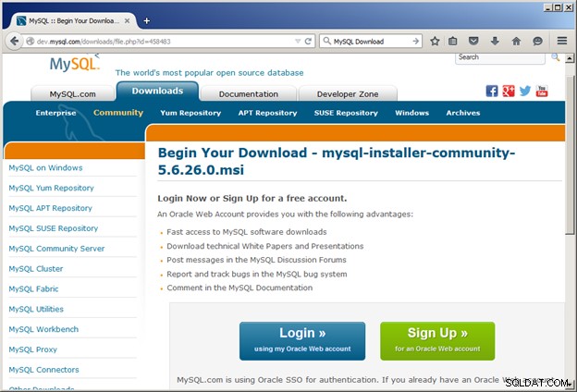Click the MySQL site Search input box

(499, 58)
